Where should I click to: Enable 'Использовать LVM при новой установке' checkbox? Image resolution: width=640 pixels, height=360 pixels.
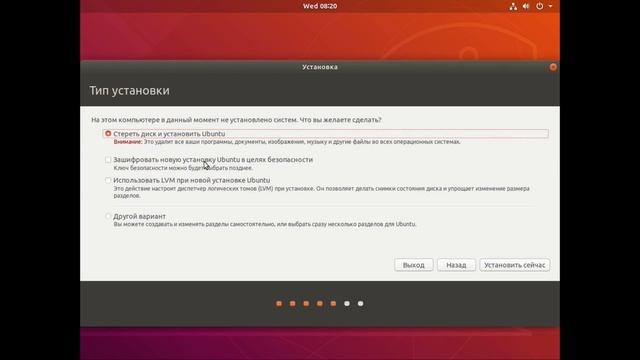pos(108,180)
